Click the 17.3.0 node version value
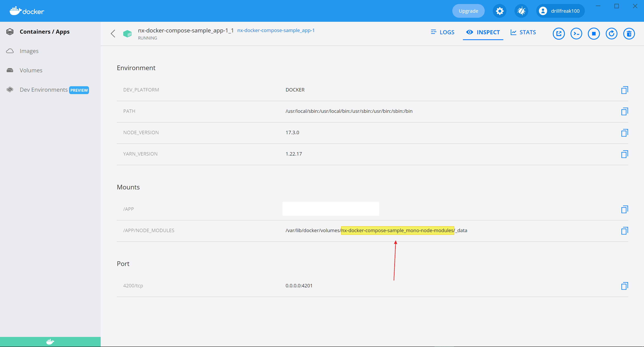644x347 pixels. (292, 133)
